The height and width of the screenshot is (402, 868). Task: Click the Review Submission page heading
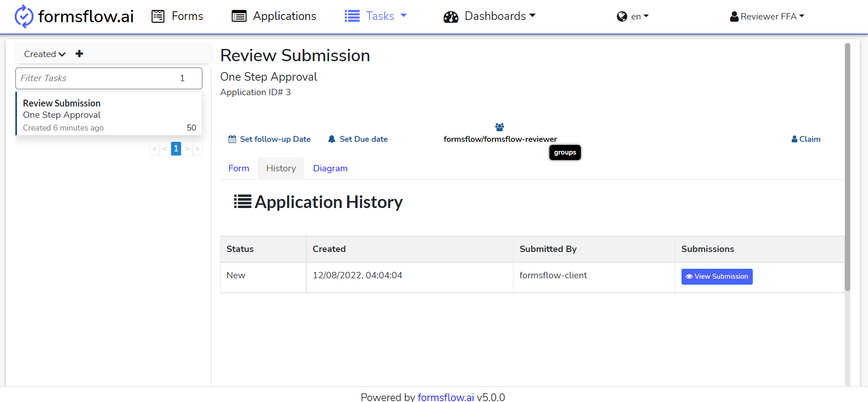coord(295,55)
